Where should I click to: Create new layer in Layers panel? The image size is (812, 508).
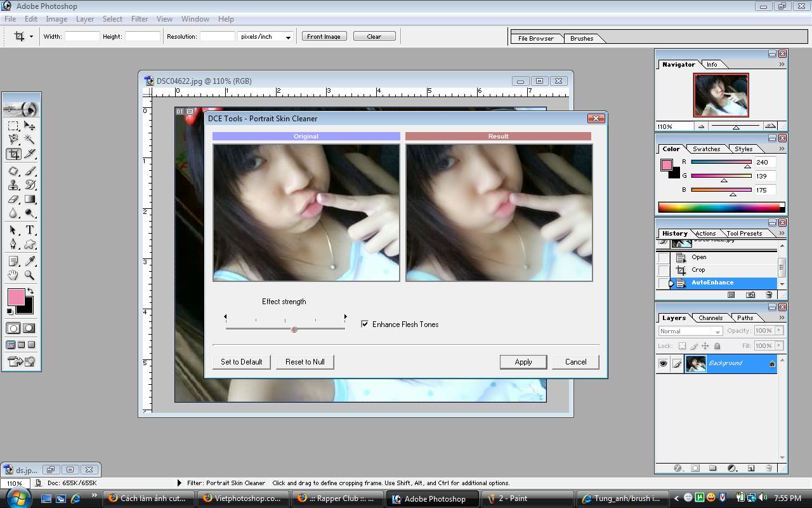coord(751,468)
